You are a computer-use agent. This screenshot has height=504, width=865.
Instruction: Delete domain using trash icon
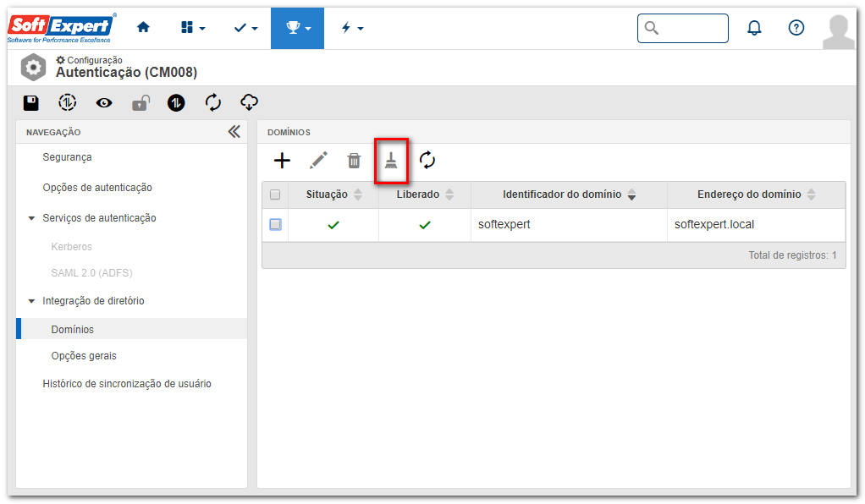coord(354,161)
